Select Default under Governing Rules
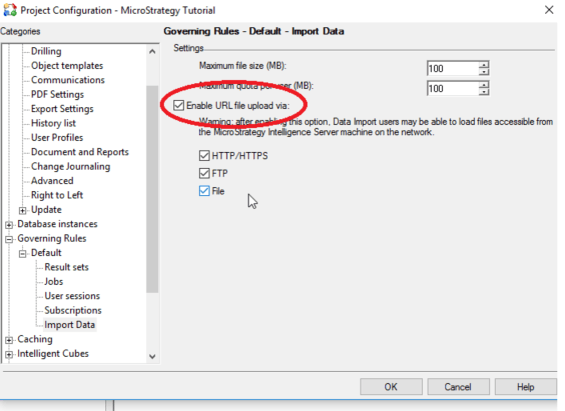 point(46,253)
